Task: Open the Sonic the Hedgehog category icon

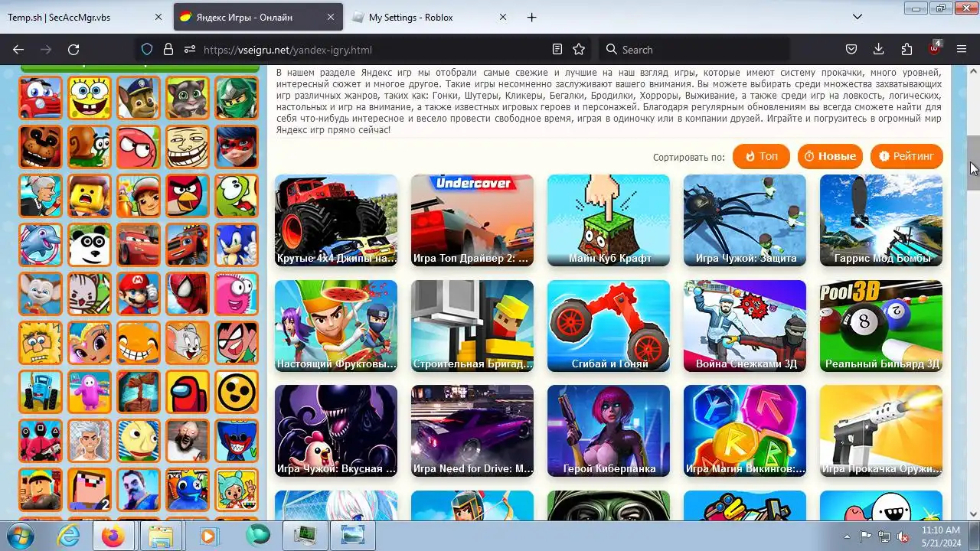Action: click(x=237, y=244)
